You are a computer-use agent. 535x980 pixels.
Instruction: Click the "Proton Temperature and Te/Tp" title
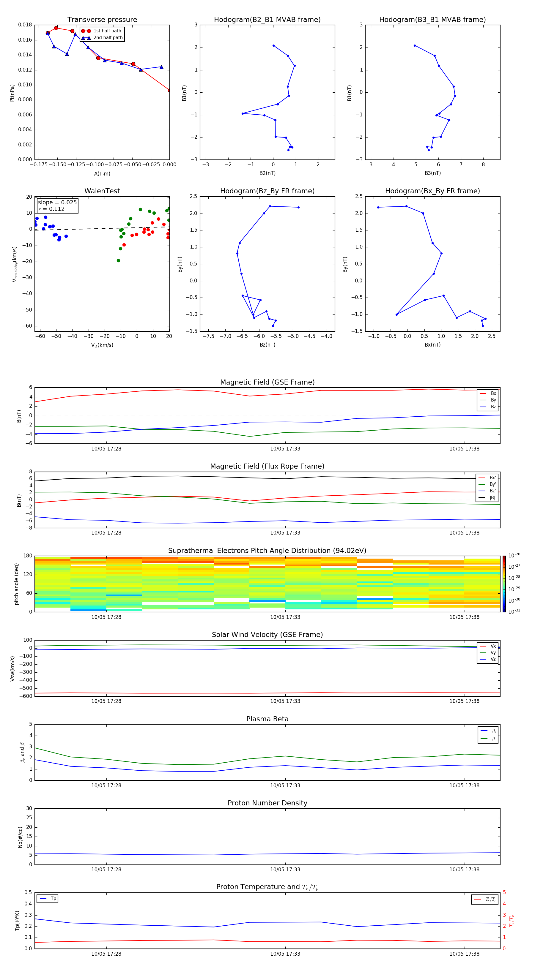[x=267, y=887]
